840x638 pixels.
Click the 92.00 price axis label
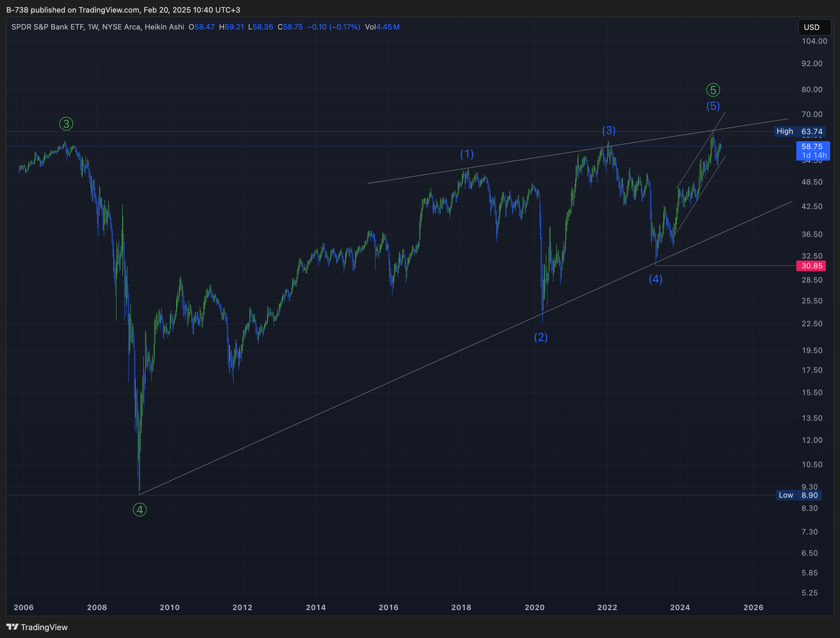(812, 63)
